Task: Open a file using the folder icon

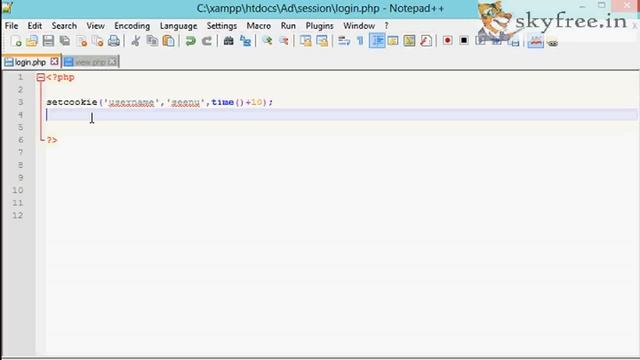Action: tap(32, 41)
